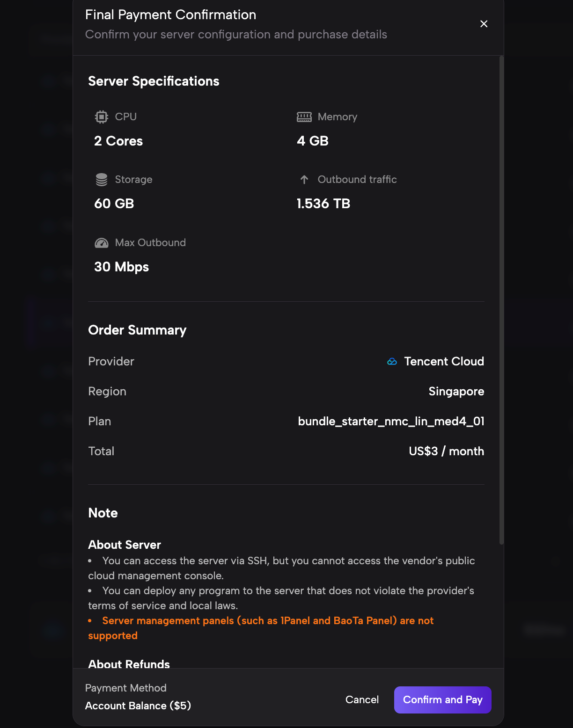Viewport: 573px width, 728px height.
Task: Click the Max Outbound speedometer icon
Action: coord(101,243)
